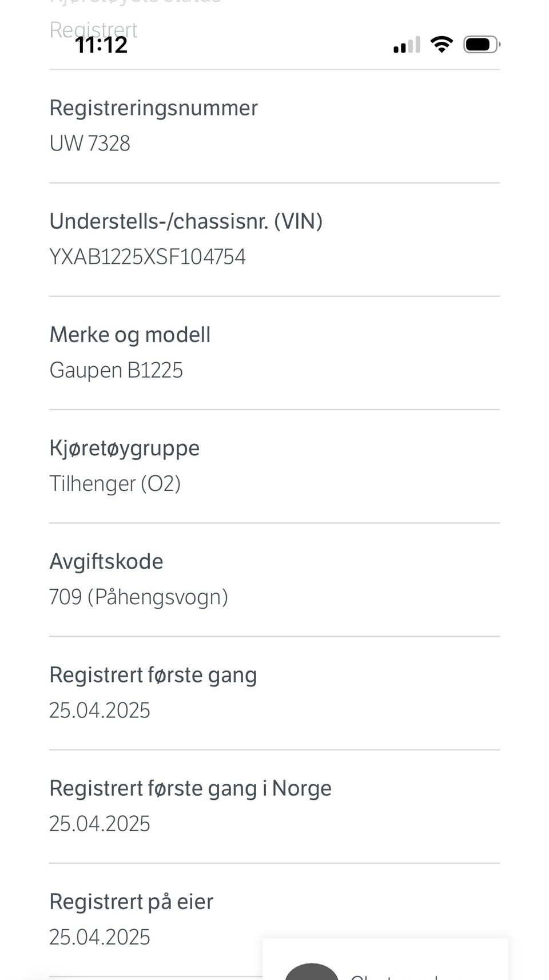Tap the Registrert på eier label
The width and height of the screenshot is (549, 980).
(131, 902)
